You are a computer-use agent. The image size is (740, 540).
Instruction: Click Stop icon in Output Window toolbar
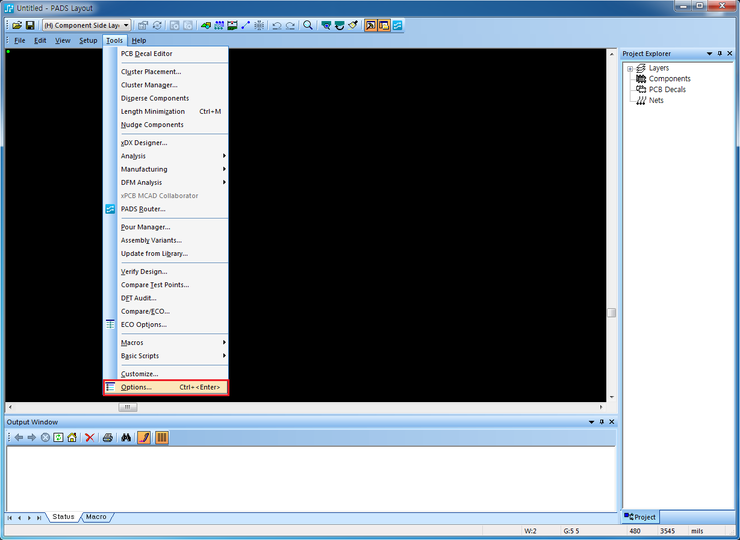[x=45, y=438]
